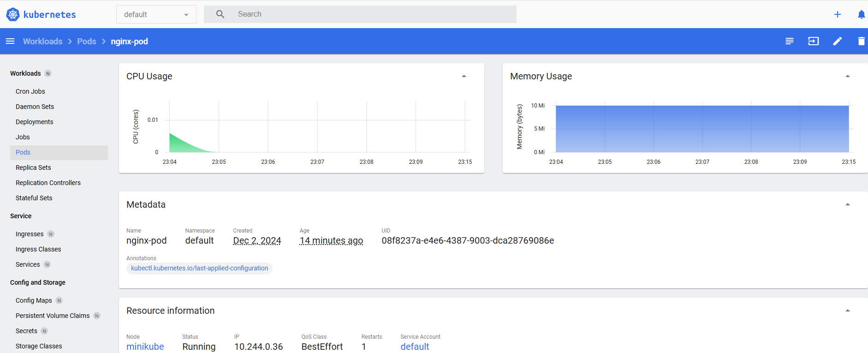Click the blue memory usage area

(702, 129)
